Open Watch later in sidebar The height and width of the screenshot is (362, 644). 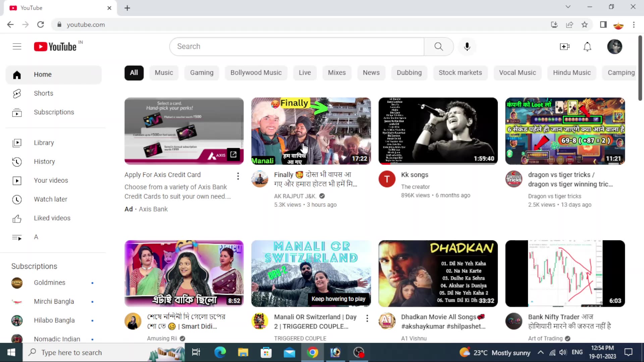coord(50,199)
